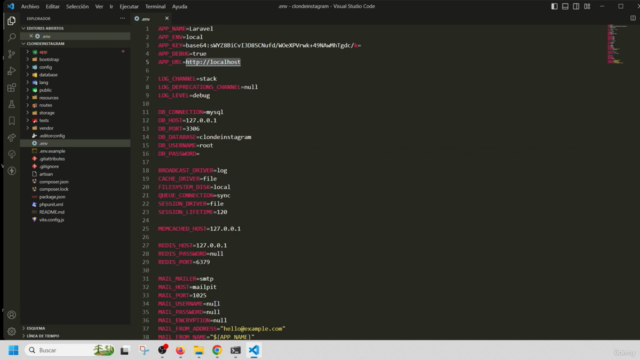Toggle the secondary side bar layout icon

[576, 7]
